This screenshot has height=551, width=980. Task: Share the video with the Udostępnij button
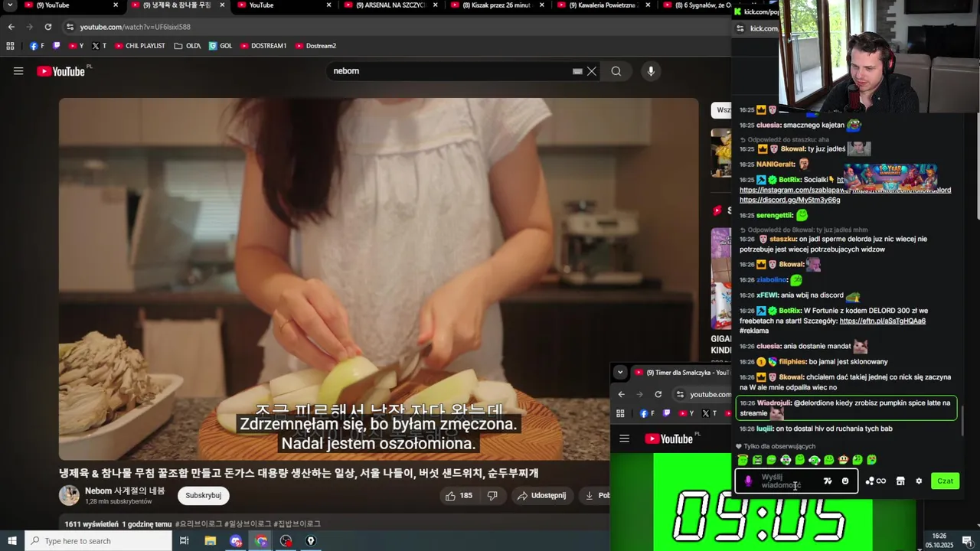coord(541,495)
